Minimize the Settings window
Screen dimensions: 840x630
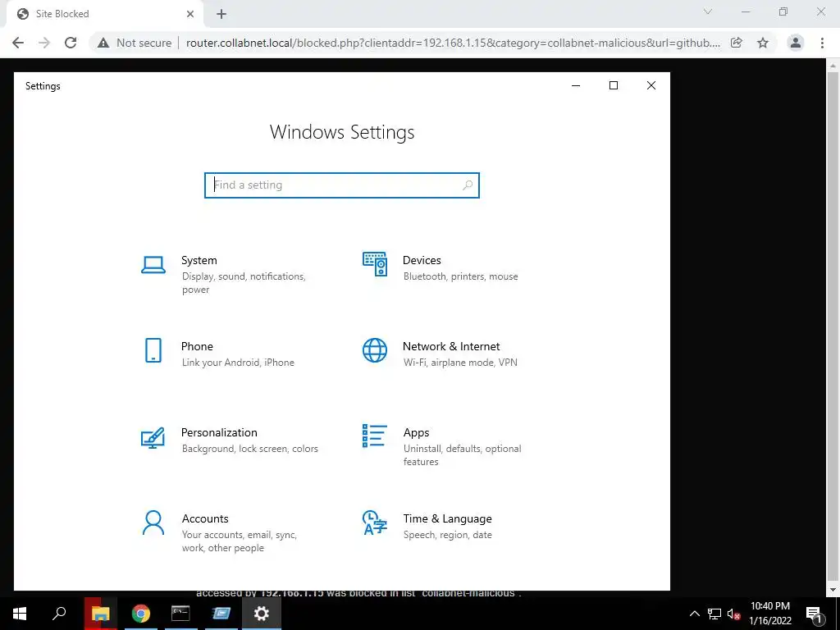tap(576, 85)
